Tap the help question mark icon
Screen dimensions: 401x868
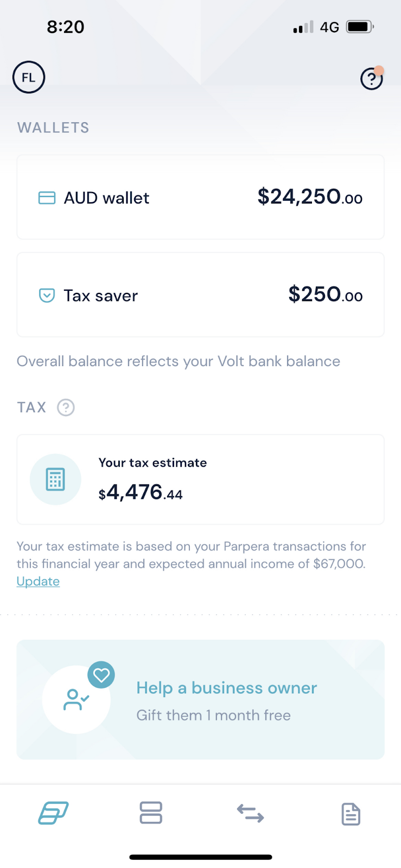coord(372,79)
